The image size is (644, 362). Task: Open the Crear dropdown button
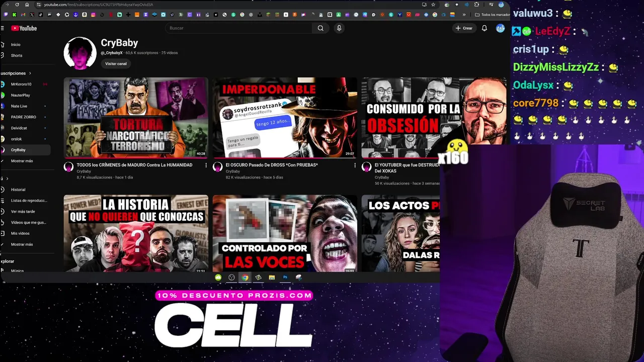coord(464,28)
